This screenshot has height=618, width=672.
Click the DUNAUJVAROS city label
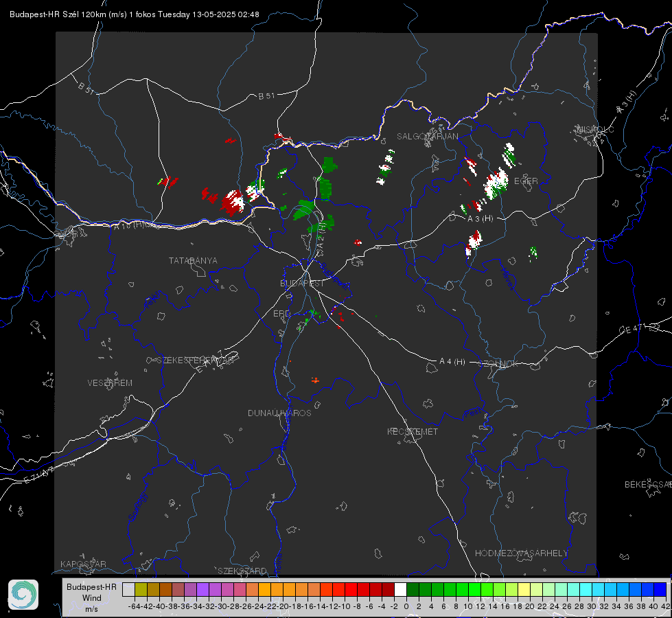pos(279,413)
